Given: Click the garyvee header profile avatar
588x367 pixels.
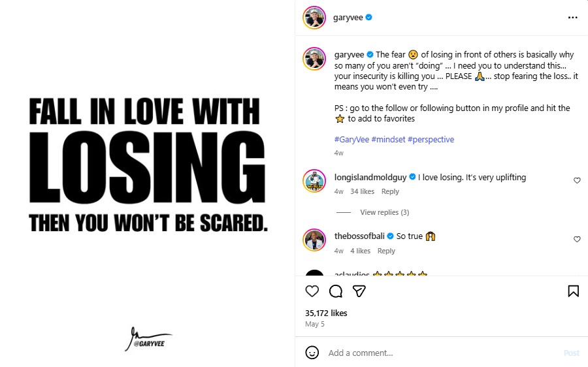Looking at the screenshot, I should click(x=314, y=18).
